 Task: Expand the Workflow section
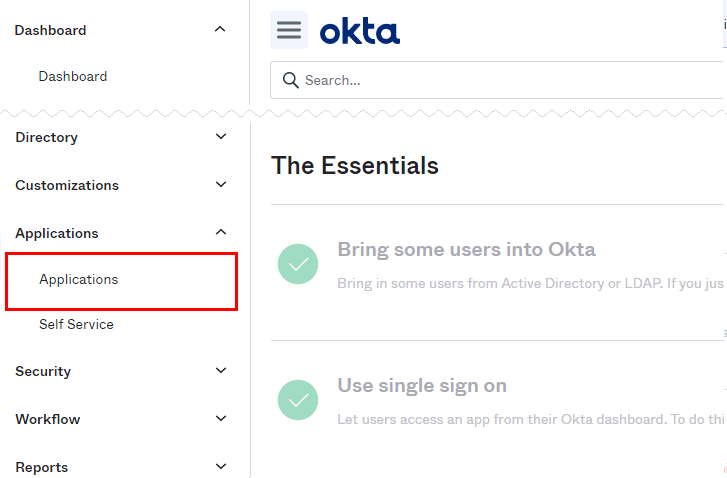pyautogui.click(x=221, y=418)
